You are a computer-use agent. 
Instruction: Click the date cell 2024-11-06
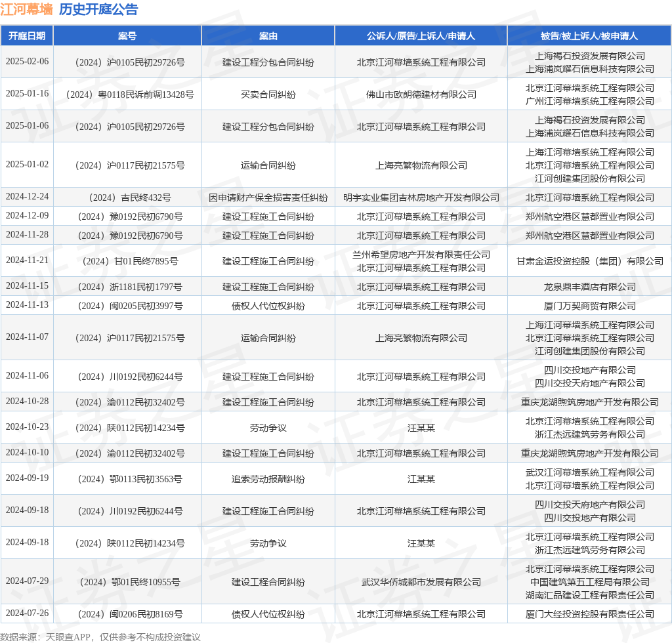point(27,376)
